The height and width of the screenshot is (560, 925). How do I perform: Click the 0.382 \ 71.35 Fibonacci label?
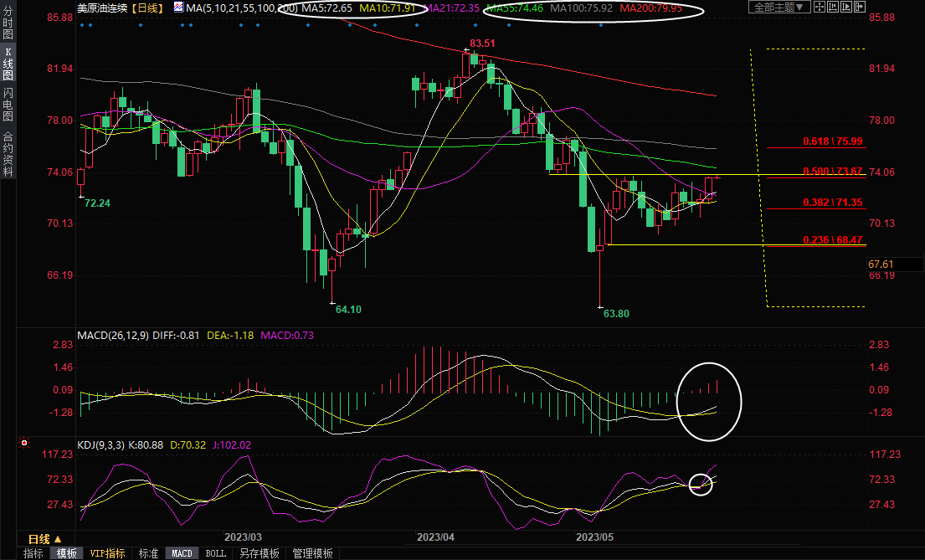[832, 203]
